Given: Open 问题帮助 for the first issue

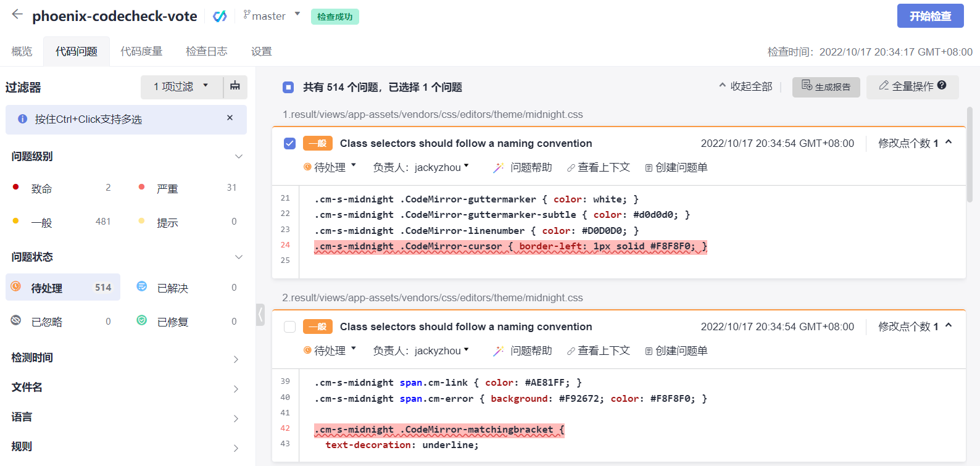Looking at the screenshot, I should pos(523,167).
